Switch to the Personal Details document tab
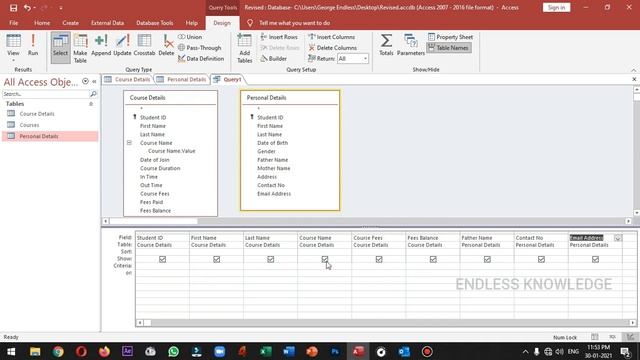 pos(182,80)
